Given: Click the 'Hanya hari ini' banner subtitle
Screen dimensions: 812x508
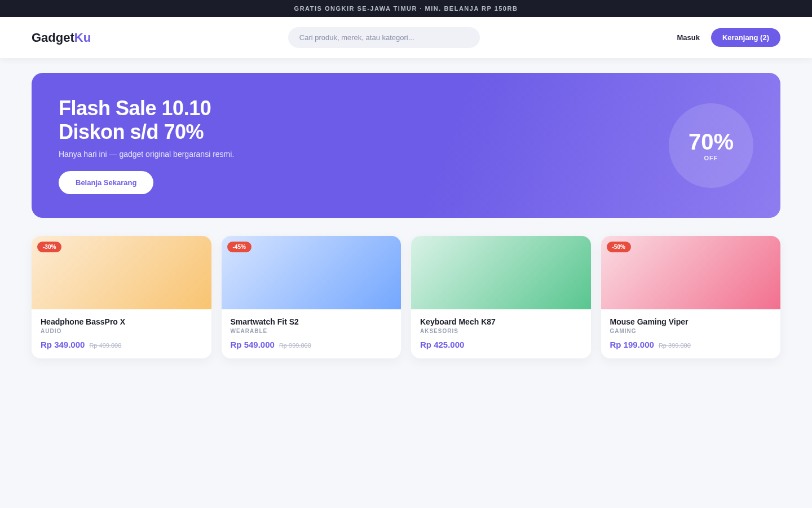Looking at the screenshot, I should pos(146,154).
